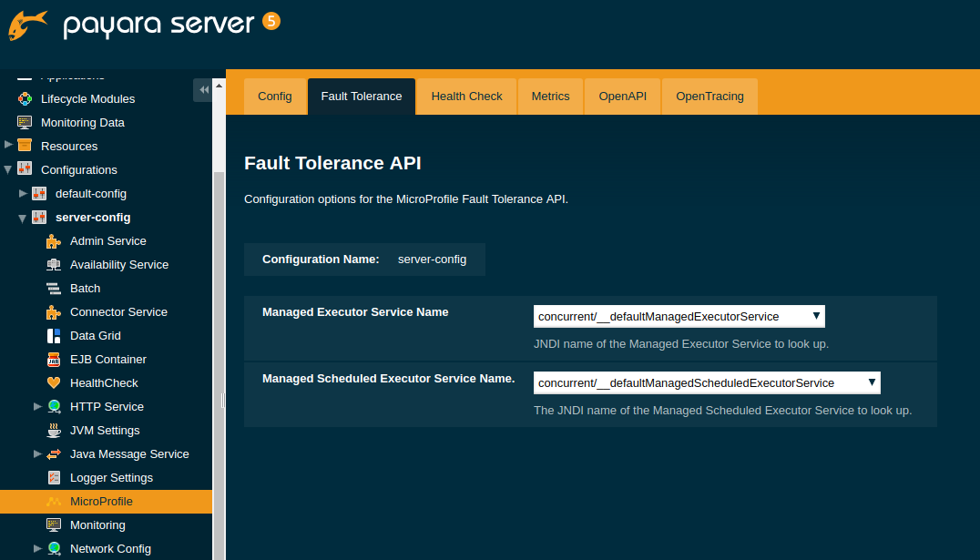Expand the HTTP Service node
The width and height of the screenshot is (980, 560).
pos(37,406)
